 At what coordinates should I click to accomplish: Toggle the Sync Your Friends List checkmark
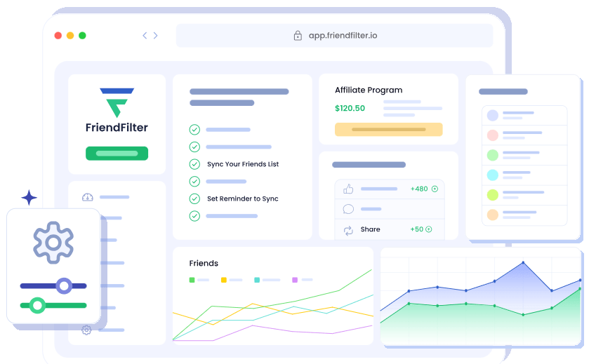pyautogui.click(x=194, y=164)
